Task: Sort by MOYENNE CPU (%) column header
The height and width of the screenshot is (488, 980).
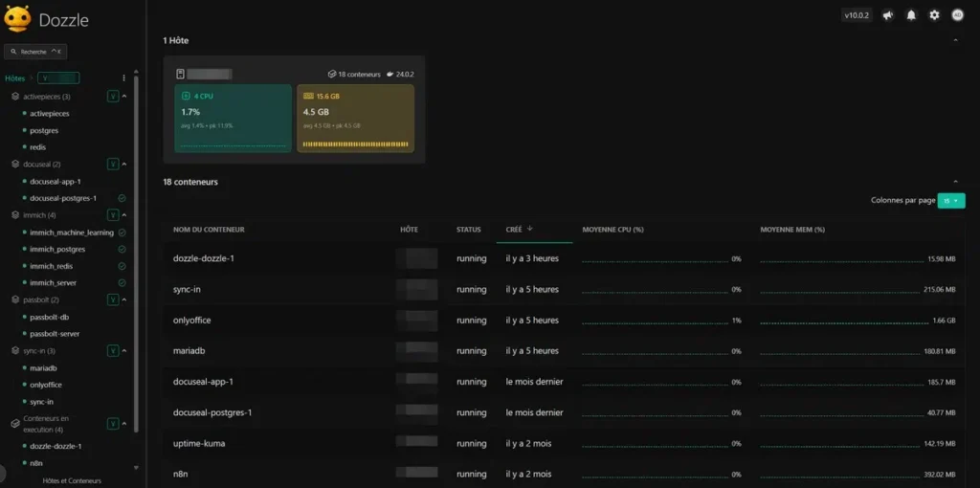Action: [x=612, y=230]
